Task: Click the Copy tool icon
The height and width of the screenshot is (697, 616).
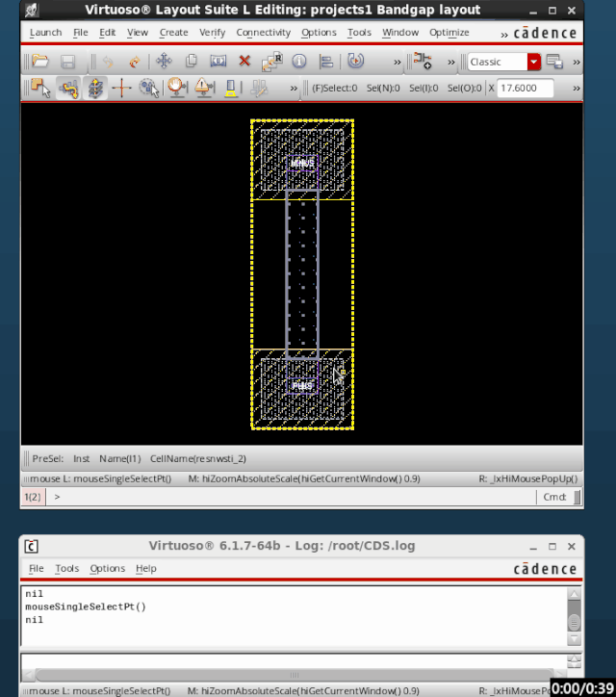Action: point(191,62)
